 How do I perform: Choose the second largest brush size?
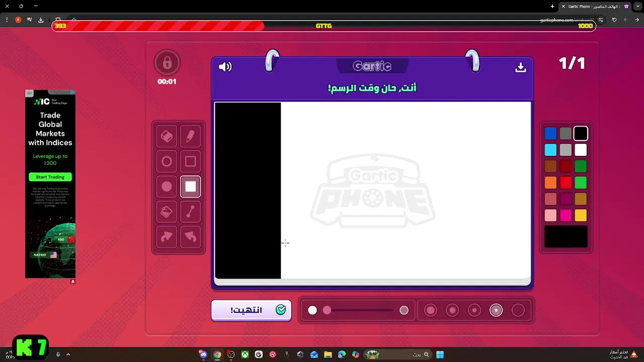pos(452,310)
